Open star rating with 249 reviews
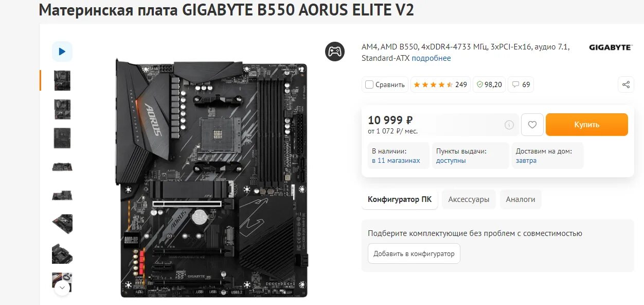 pyautogui.click(x=440, y=84)
